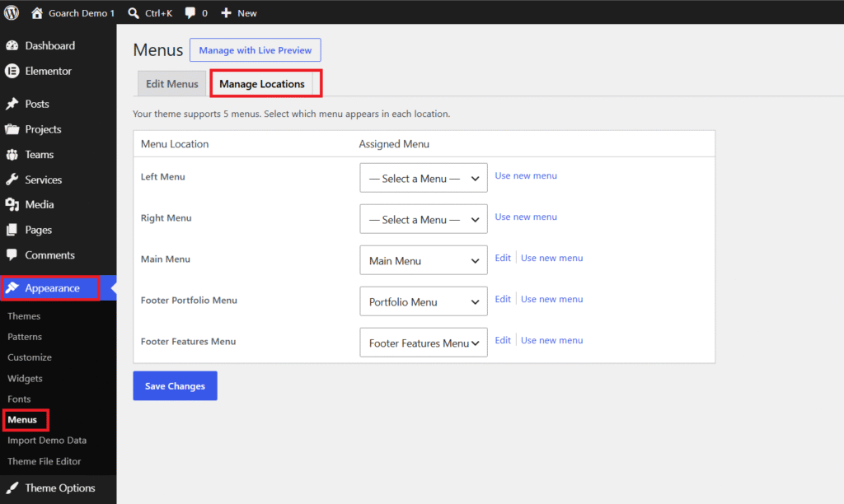This screenshot has width=844, height=504.
Task: Click Manage with Live Preview button
Action: pos(256,50)
